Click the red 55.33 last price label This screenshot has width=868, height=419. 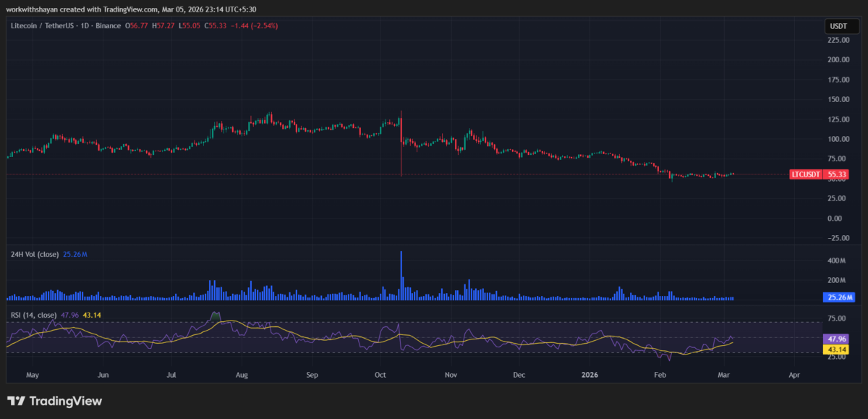click(x=838, y=174)
